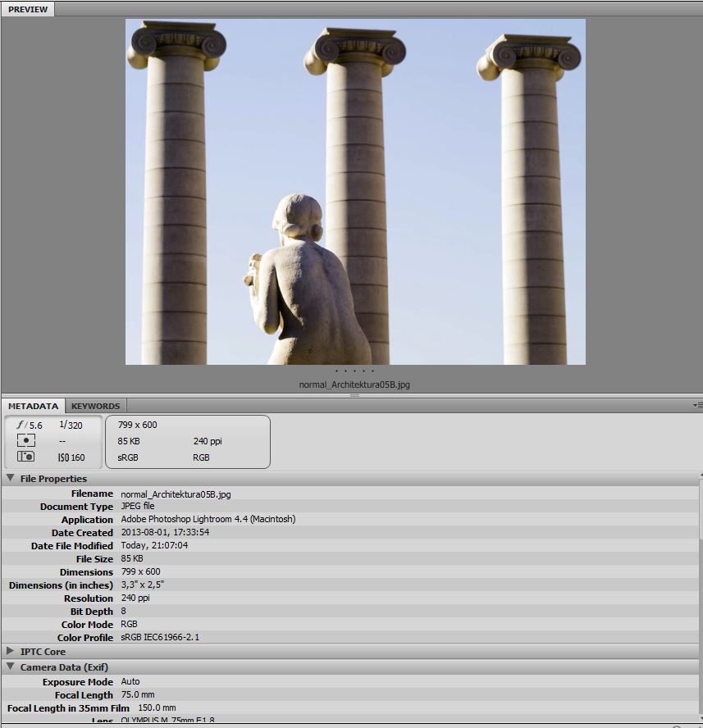Expand the IPTC Core section
Screen dimensions: 703x728
(x=11, y=652)
